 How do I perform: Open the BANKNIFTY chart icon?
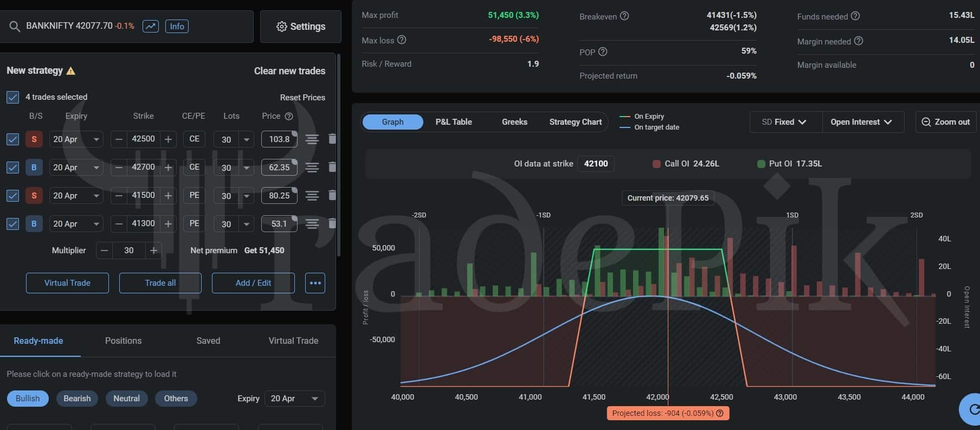(151, 26)
